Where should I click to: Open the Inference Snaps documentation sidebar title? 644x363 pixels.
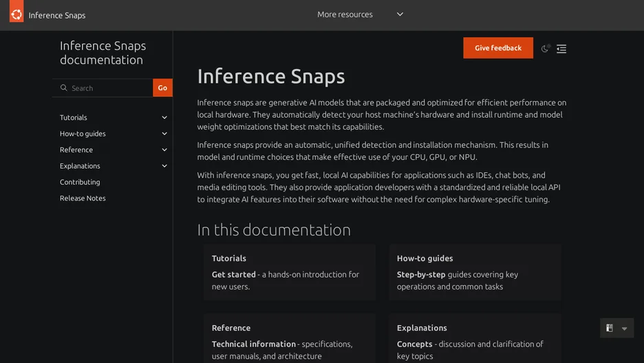103,52
